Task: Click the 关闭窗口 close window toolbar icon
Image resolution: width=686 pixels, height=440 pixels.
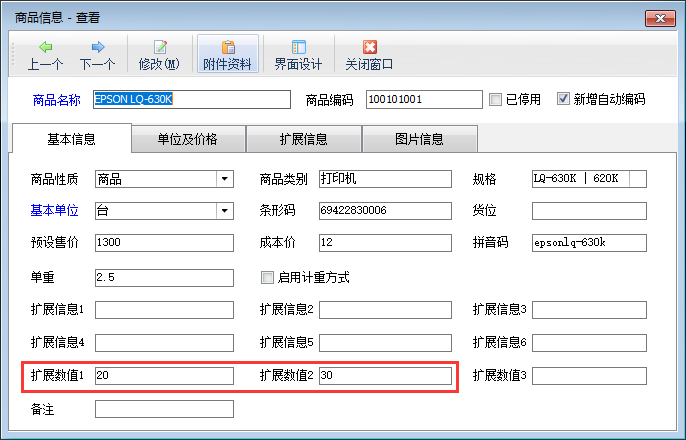Action: (369, 47)
